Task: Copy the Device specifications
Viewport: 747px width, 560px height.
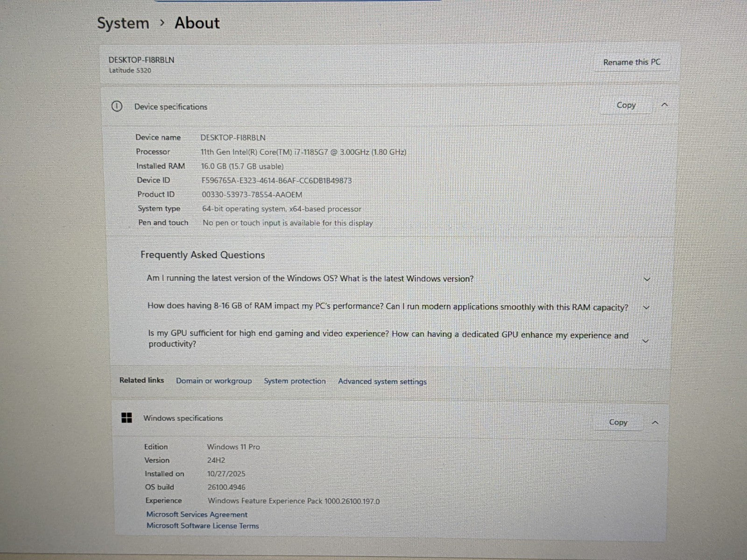Action: click(x=626, y=105)
